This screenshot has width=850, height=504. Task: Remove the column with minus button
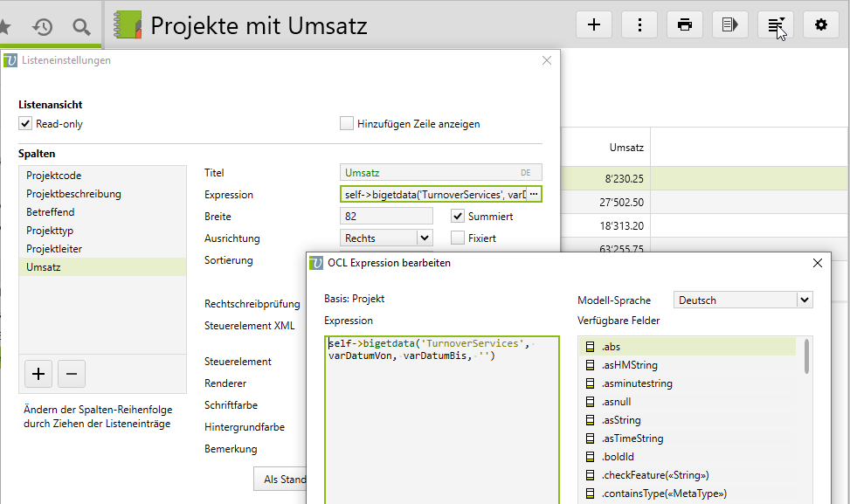point(71,374)
